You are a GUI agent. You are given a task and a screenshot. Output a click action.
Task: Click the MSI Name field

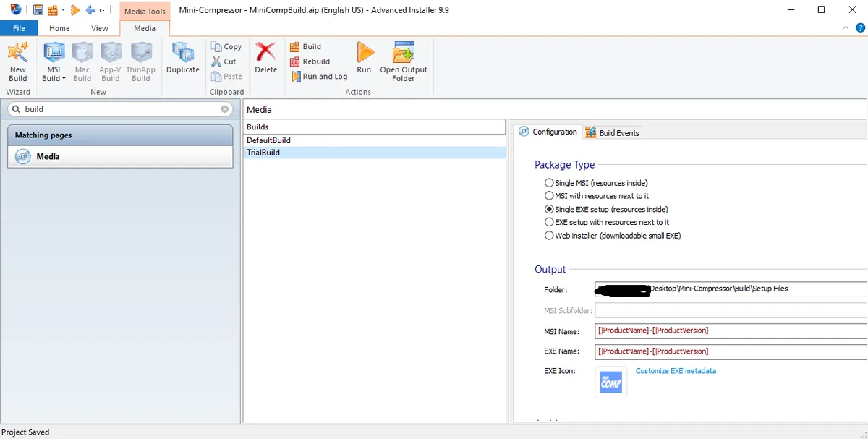coord(731,331)
